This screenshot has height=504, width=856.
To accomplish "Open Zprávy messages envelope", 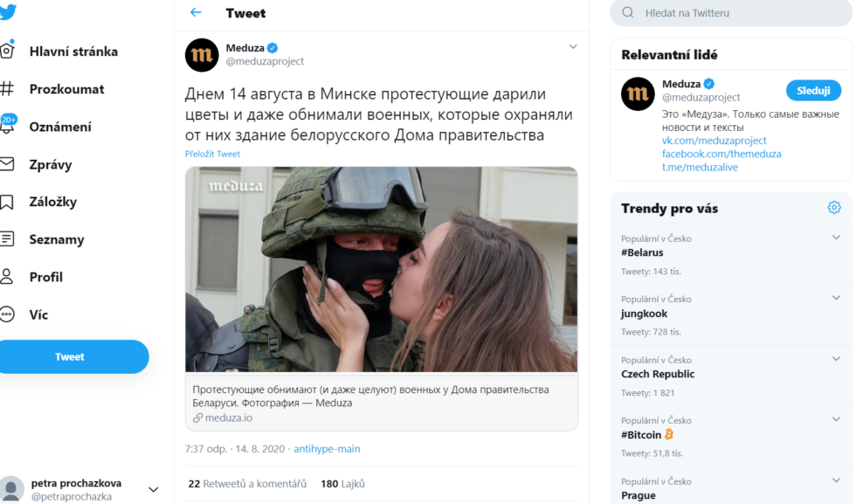I will [7, 164].
